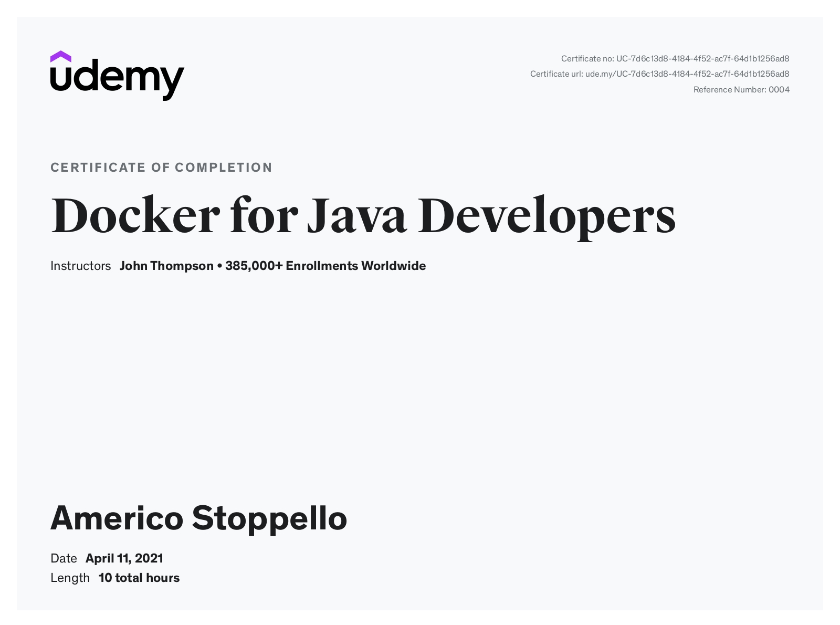Click the 10 total hours text
The width and height of the screenshot is (840, 625).
[139, 578]
